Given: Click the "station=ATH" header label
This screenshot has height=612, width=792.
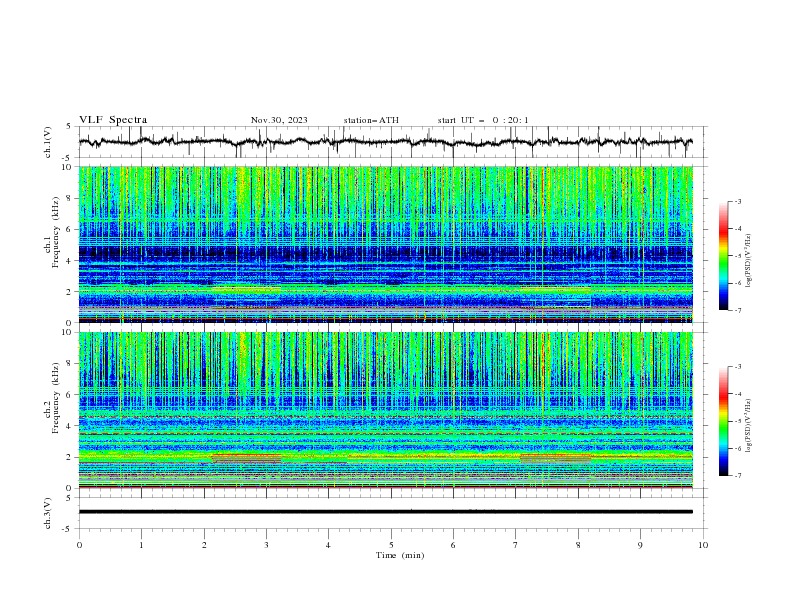Looking at the screenshot, I should pyautogui.click(x=371, y=120).
